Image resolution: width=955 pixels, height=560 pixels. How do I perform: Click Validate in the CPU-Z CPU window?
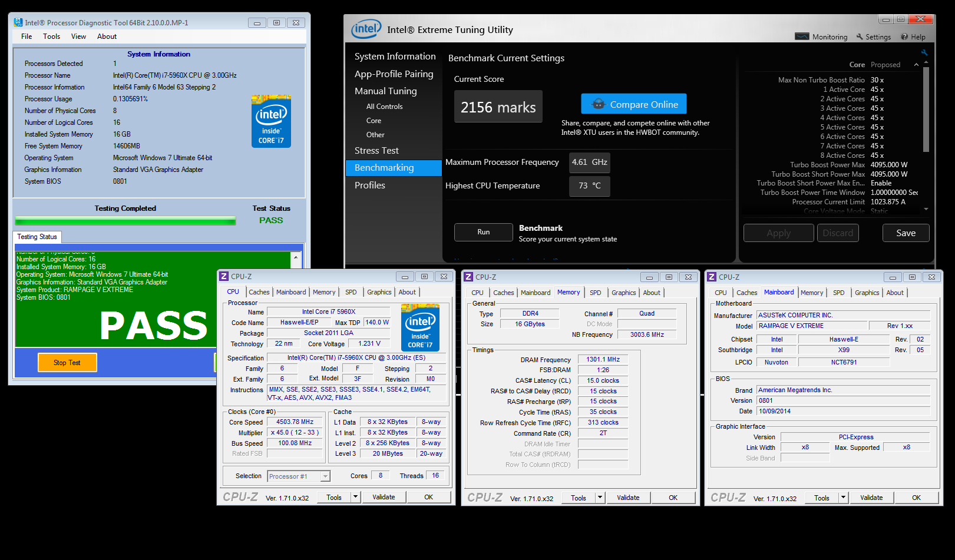[384, 497]
